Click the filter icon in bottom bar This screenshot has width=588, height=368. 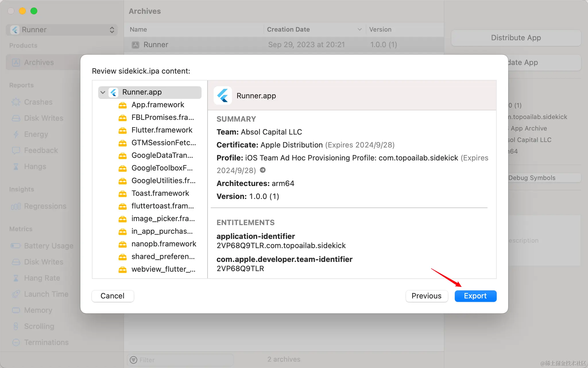[x=134, y=360]
